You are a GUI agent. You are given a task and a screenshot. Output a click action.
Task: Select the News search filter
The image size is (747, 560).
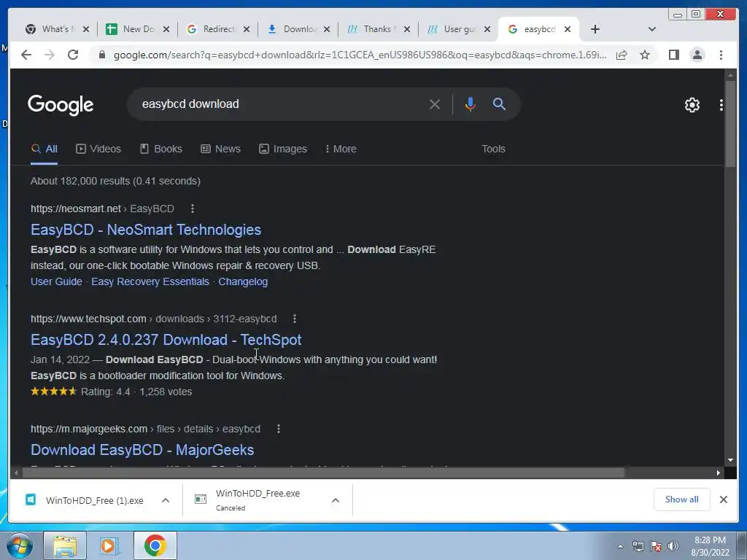pos(220,149)
